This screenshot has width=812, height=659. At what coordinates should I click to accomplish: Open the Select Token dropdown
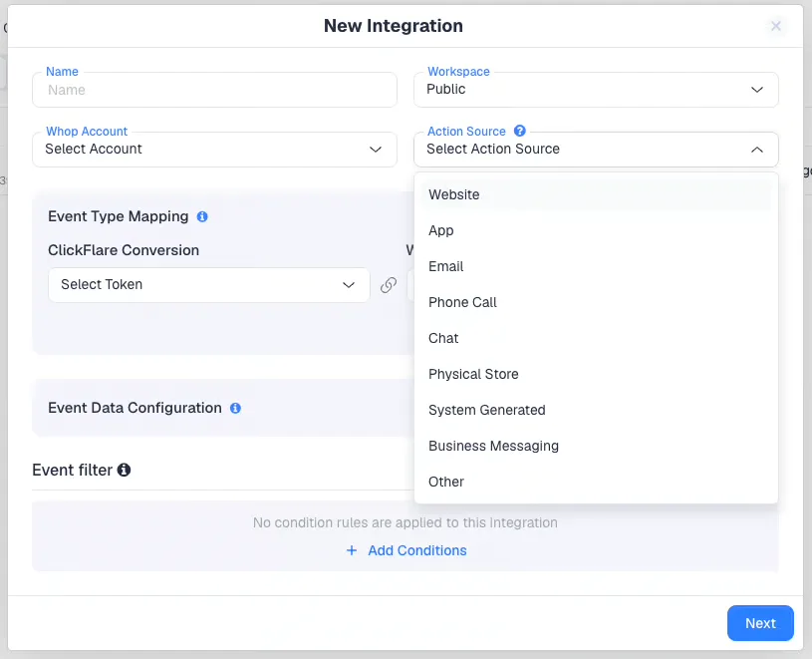point(208,285)
